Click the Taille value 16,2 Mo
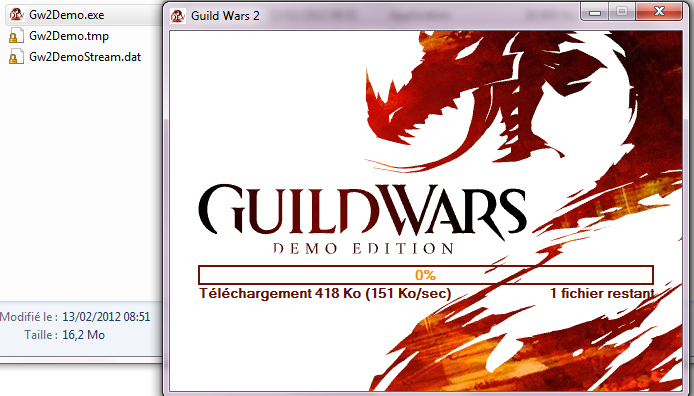The width and height of the screenshot is (694, 396). (83, 335)
